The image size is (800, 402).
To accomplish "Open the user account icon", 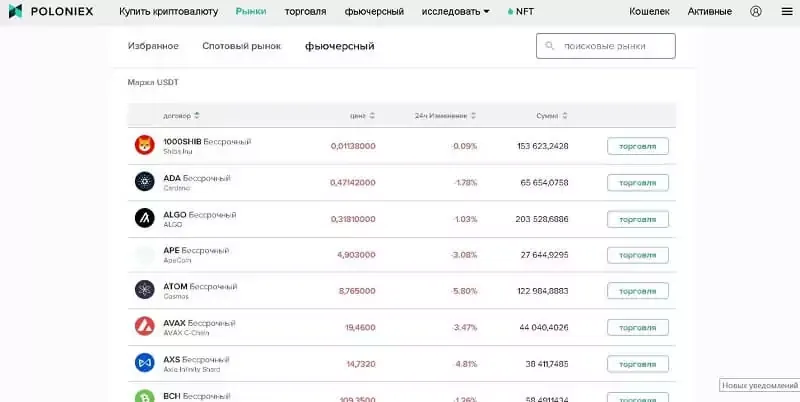I will click(756, 11).
